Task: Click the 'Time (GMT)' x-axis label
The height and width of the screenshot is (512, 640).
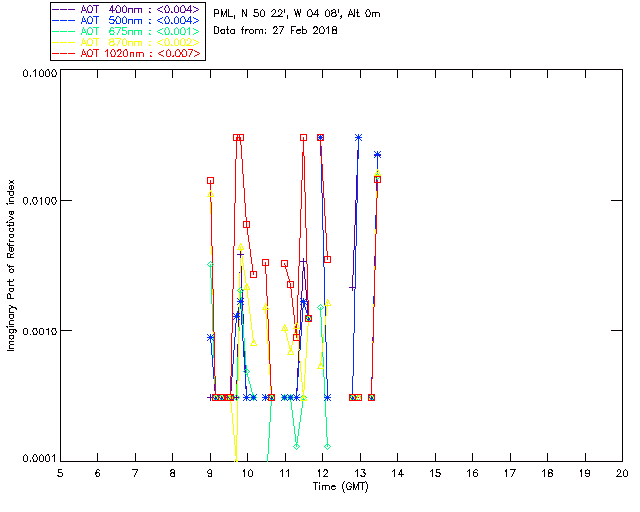Action: (x=340, y=487)
